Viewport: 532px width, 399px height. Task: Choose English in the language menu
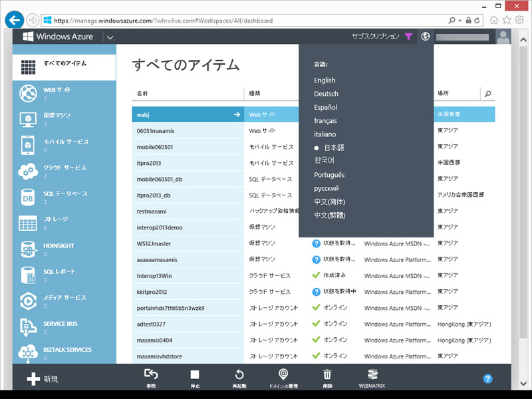click(x=325, y=80)
